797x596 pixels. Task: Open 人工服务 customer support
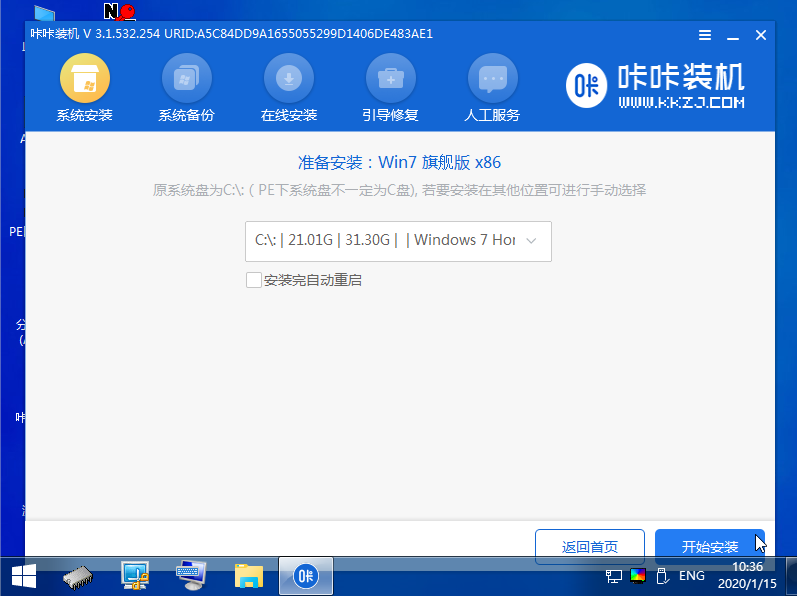click(493, 90)
